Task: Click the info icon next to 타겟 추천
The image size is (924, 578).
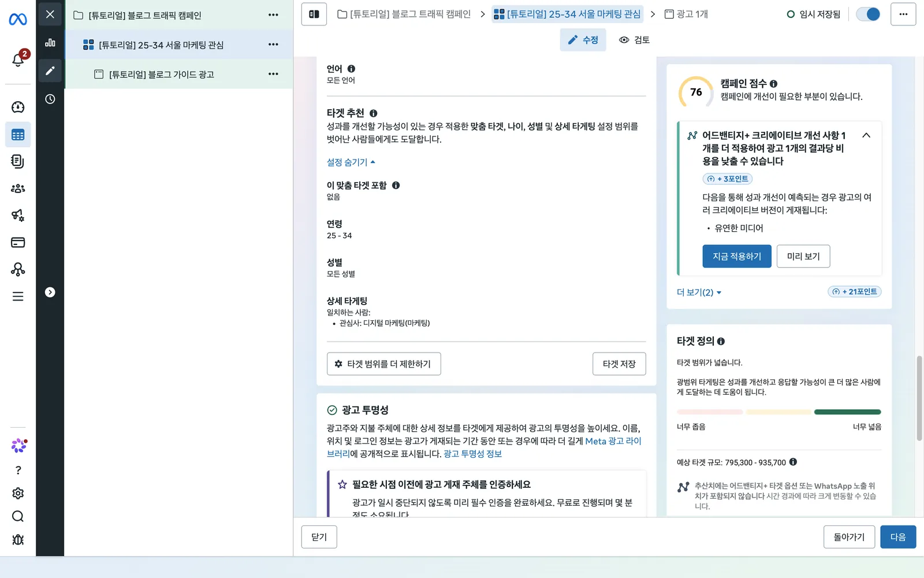Action: [x=373, y=113]
